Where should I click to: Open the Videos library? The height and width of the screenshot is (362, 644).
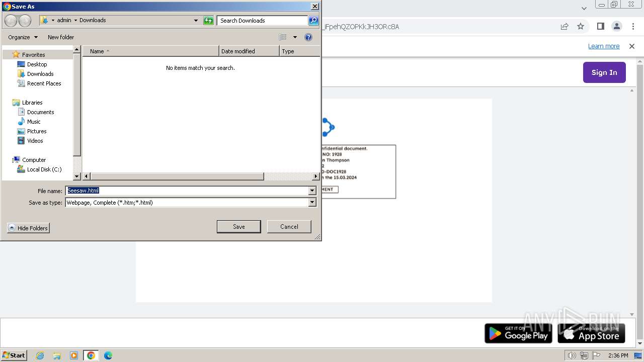35,141
